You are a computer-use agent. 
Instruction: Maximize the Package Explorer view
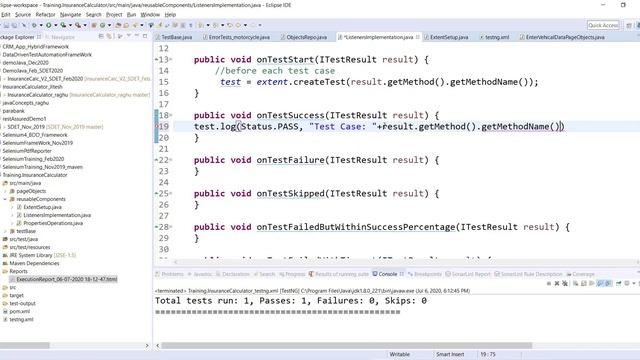coord(145,36)
